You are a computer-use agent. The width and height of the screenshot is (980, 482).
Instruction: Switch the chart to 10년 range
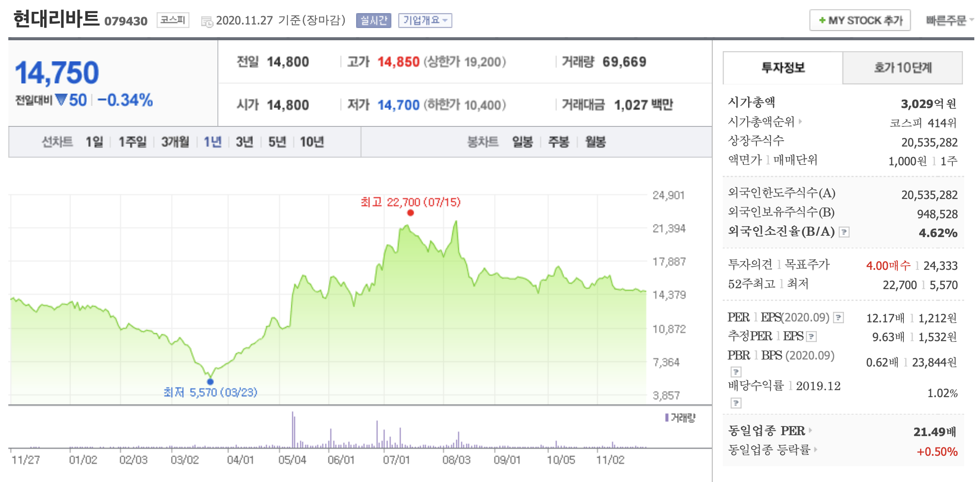click(x=311, y=142)
